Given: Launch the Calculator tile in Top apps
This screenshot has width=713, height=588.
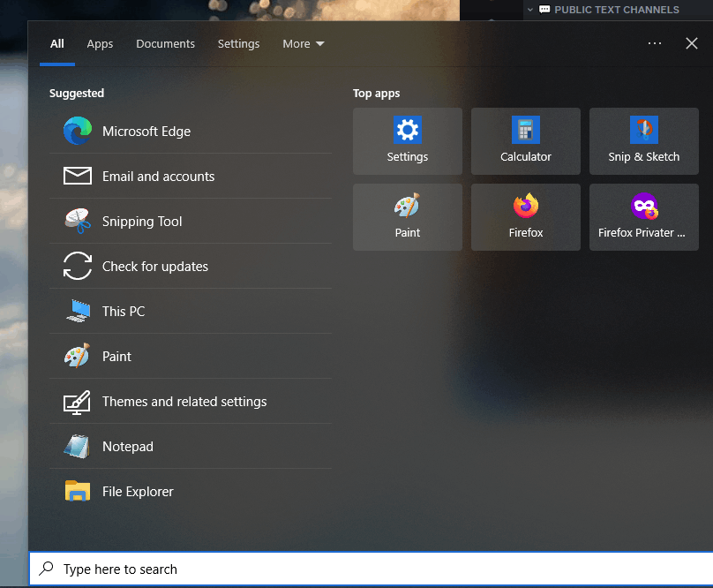Looking at the screenshot, I should click(526, 141).
